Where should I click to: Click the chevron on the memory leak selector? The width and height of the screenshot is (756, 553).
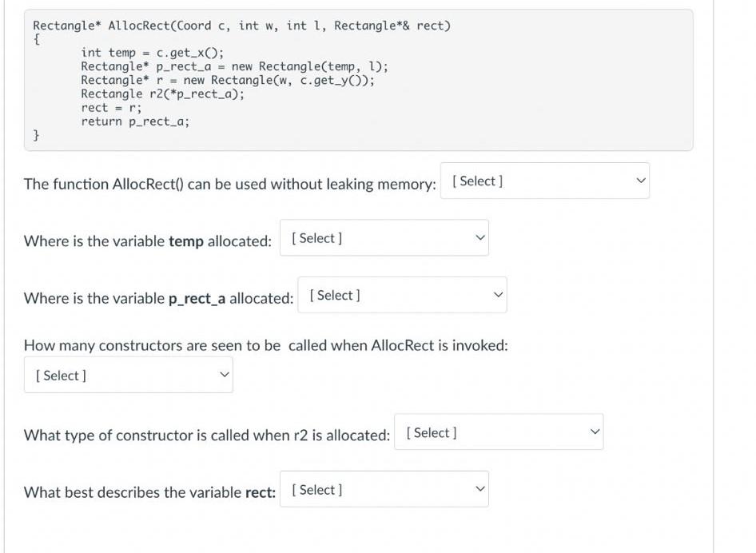coord(639,181)
